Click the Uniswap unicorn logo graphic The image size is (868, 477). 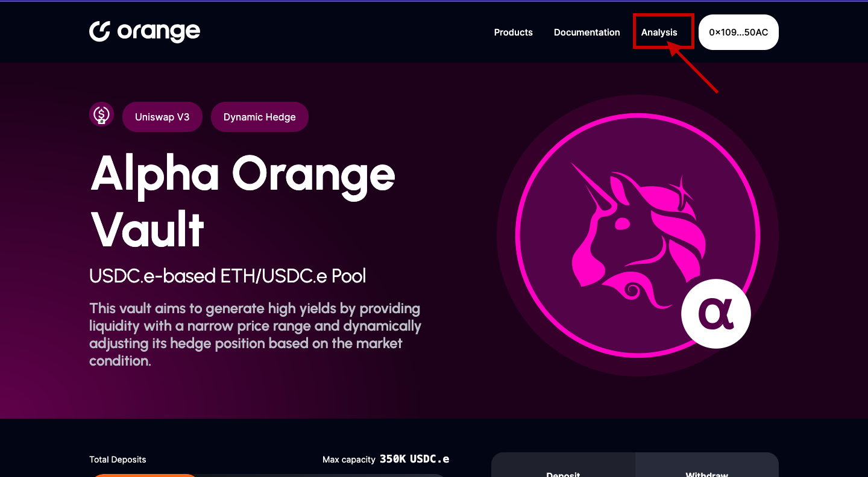tap(637, 235)
